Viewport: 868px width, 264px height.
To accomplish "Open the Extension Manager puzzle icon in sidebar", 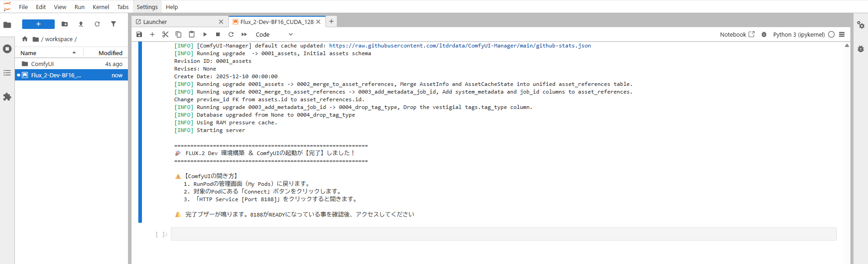I will pos(7,97).
